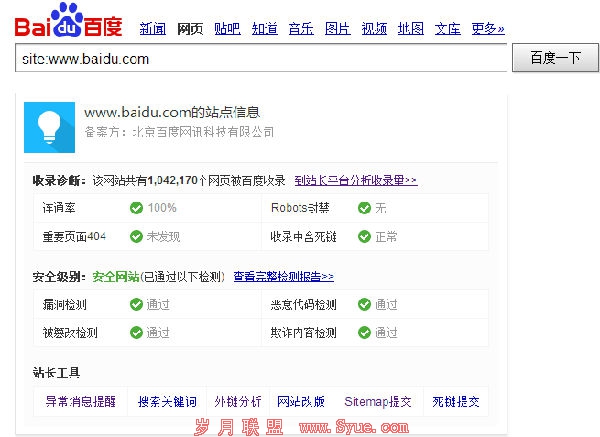Click the lightbulb site info icon

(49, 127)
